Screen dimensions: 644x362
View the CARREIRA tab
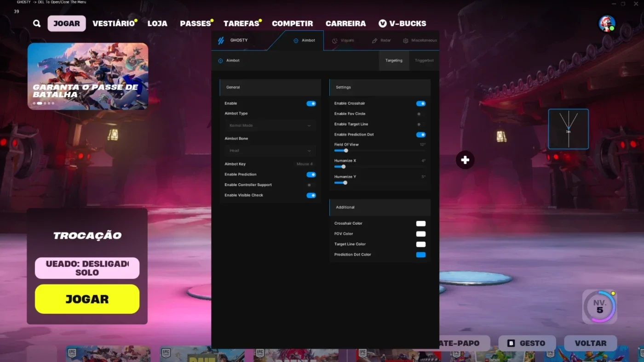[346, 23]
